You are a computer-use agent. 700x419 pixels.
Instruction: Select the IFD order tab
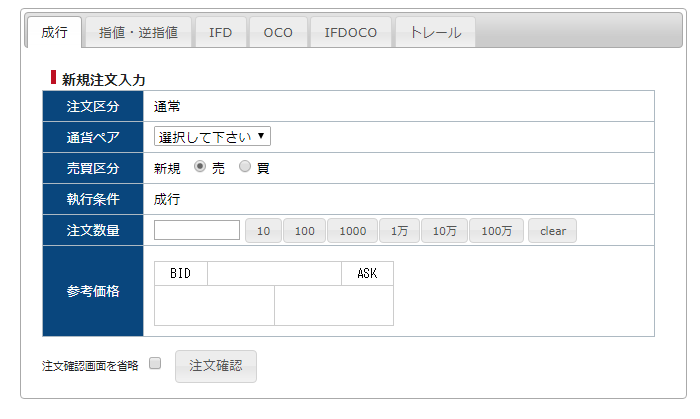tap(221, 32)
